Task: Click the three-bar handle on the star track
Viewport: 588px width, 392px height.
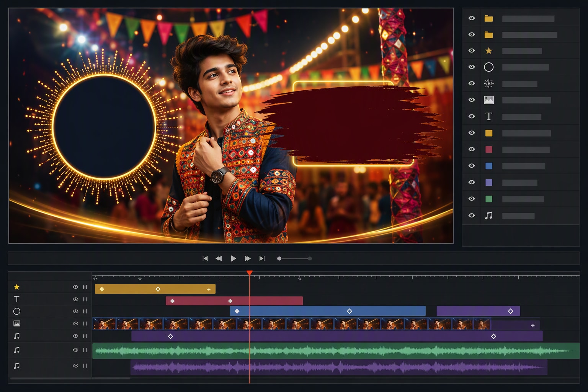Action: coord(85,287)
